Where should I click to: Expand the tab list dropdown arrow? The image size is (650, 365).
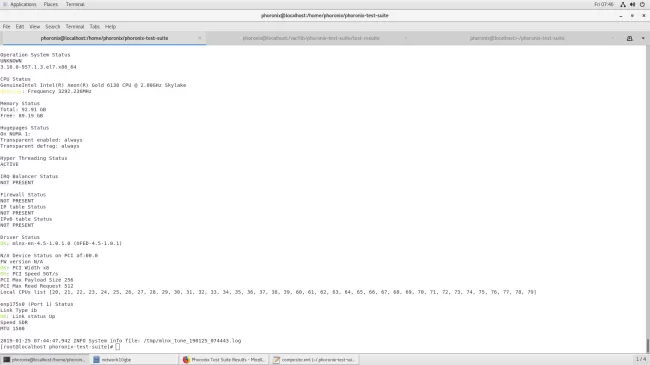643,38
